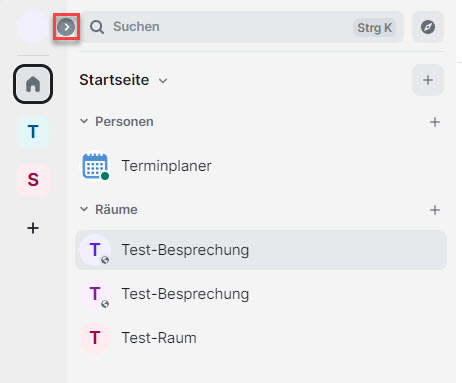Viewport: 462px width, 383px height.
Task: Select the Home space icon
Action: [33, 84]
